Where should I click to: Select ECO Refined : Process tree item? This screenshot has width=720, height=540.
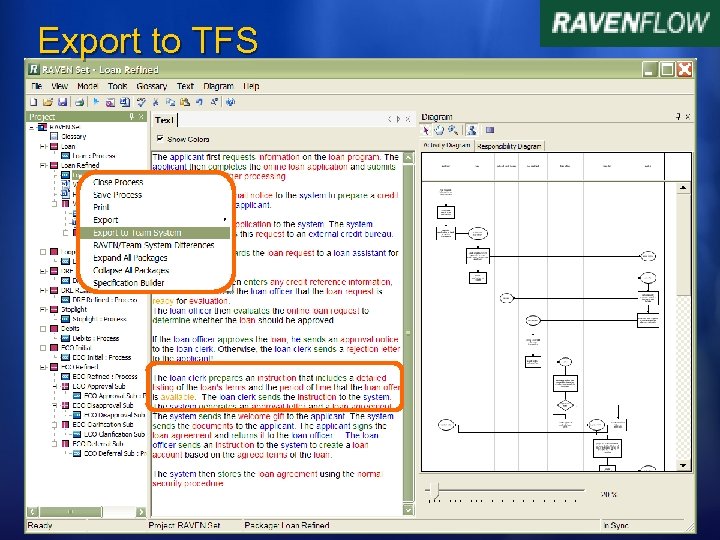pyautogui.click(x=105, y=377)
